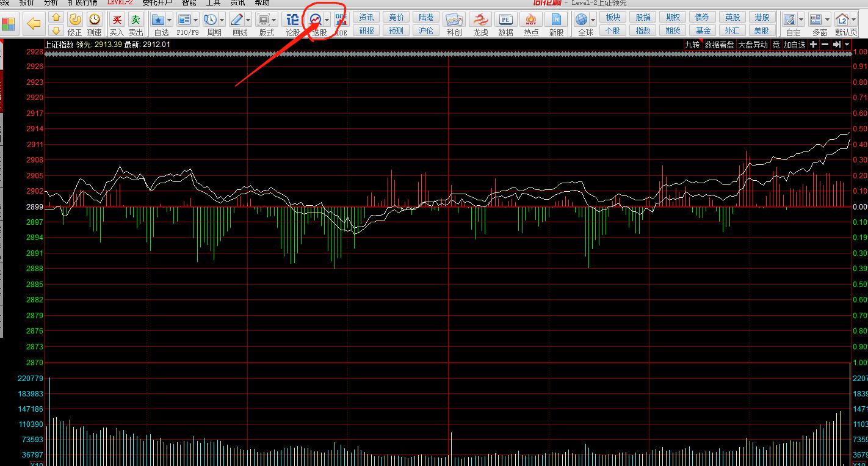Toggle the 竞 button in chart header
868x466 pixels.
point(776,45)
